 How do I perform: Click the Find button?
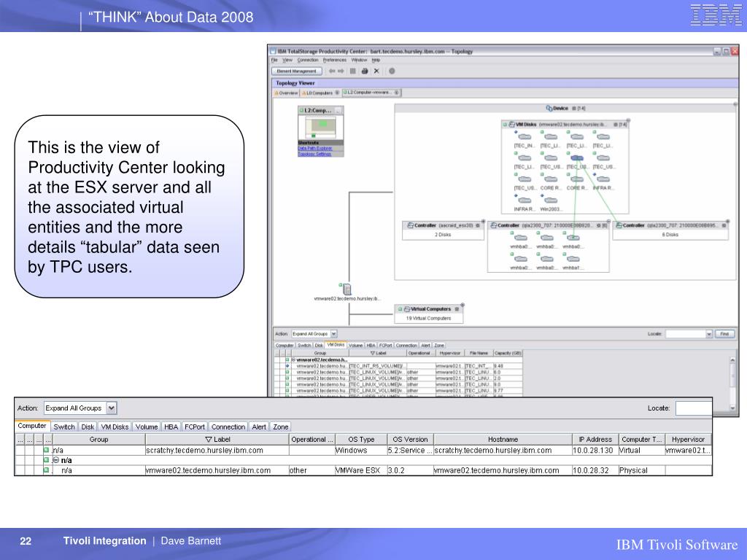click(x=724, y=334)
